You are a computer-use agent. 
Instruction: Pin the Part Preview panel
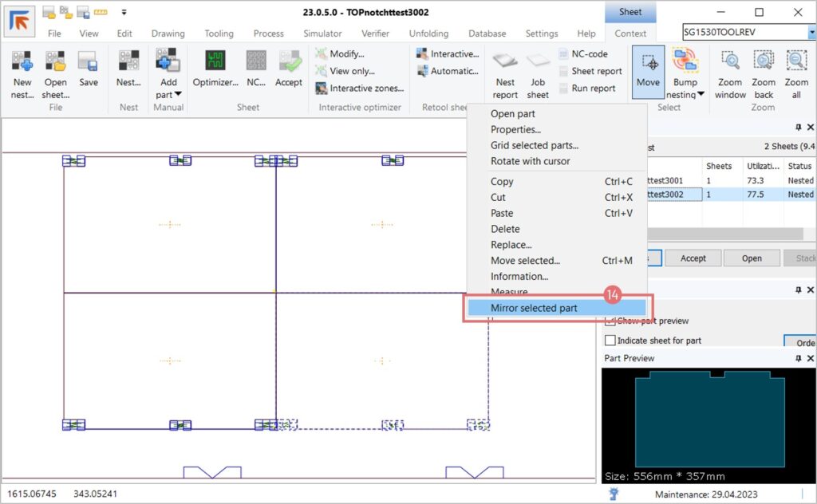(799, 359)
